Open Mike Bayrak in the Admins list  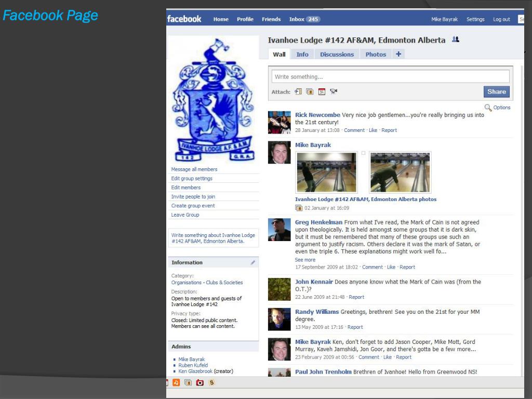(192, 360)
